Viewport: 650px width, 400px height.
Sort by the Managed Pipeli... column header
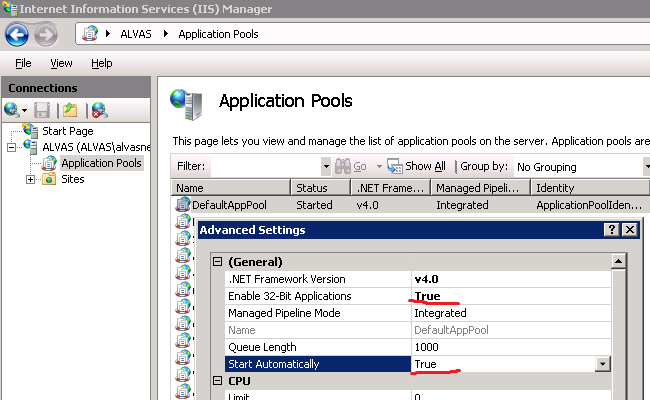click(480, 188)
